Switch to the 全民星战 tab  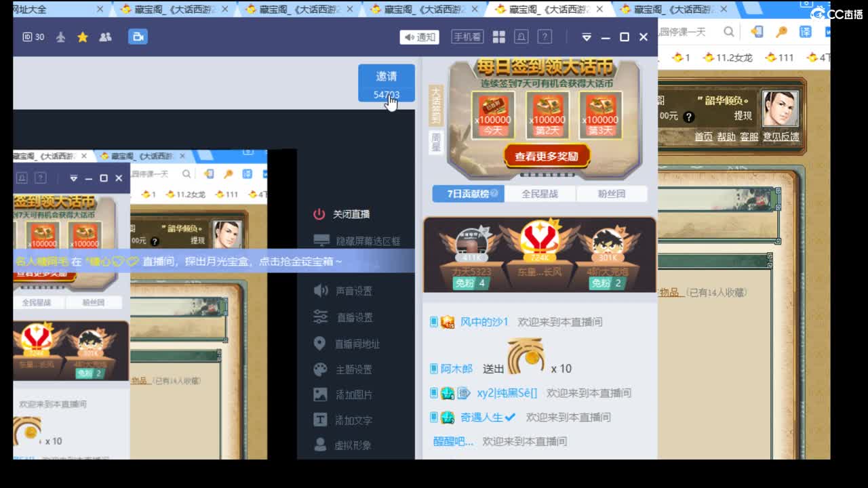[540, 194]
